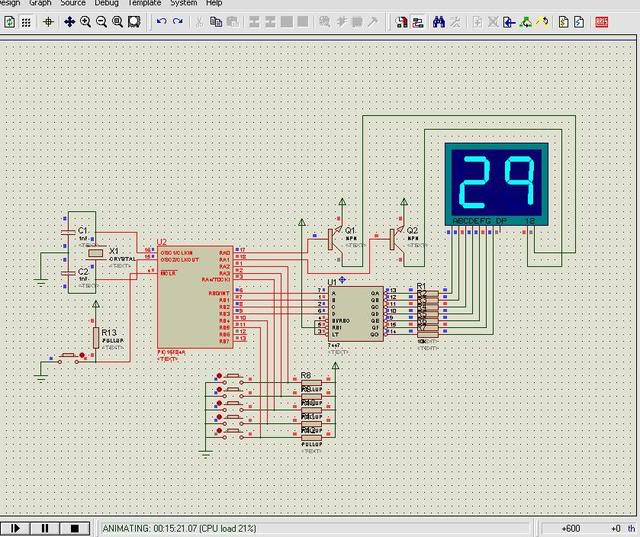
Task: Click the 7-segment display showing 29
Action: [x=497, y=181]
